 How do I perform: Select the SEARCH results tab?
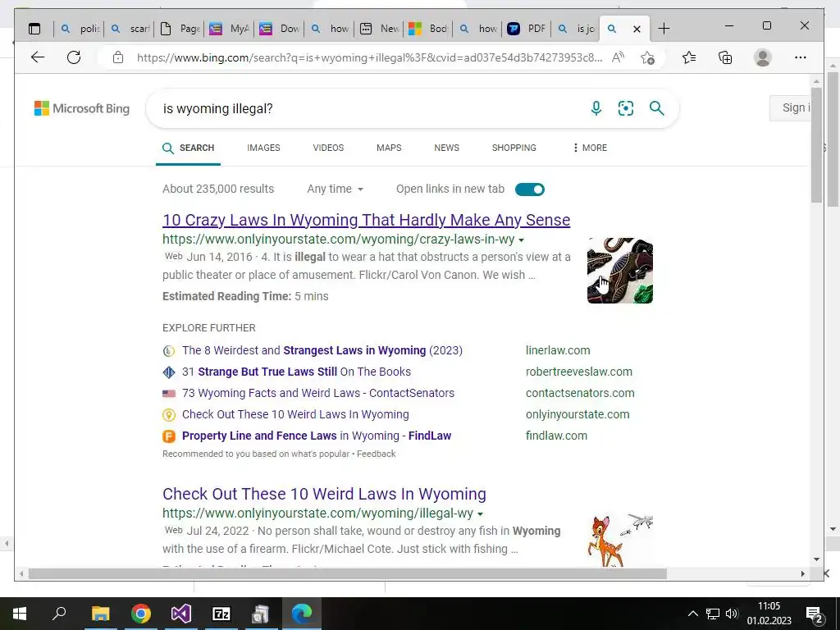point(188,148)
